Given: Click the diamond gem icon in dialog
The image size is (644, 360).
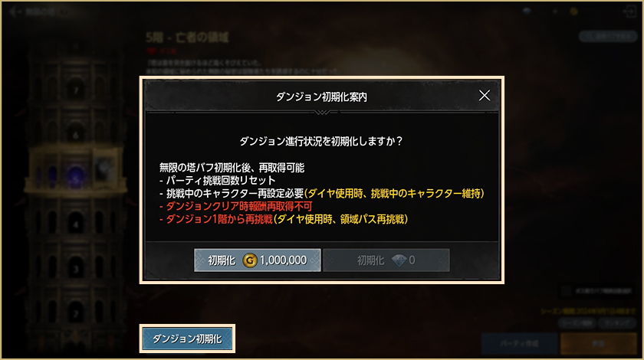Looking at the screenshot, I should point(399,260).
